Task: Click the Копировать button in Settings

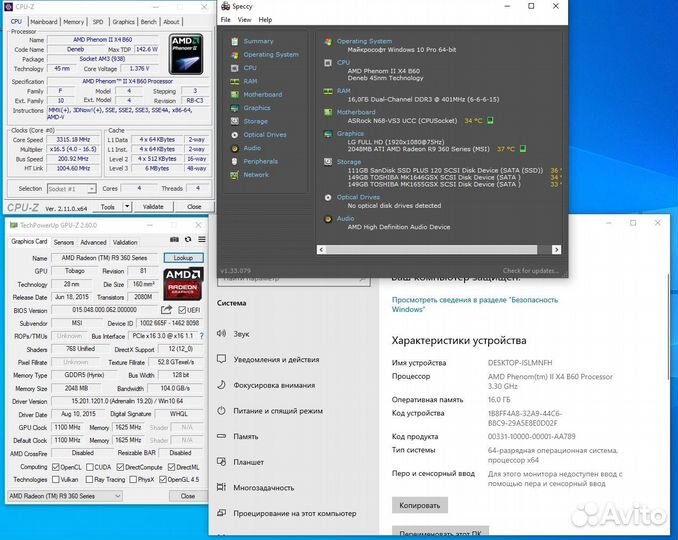Action: (419, 505)
